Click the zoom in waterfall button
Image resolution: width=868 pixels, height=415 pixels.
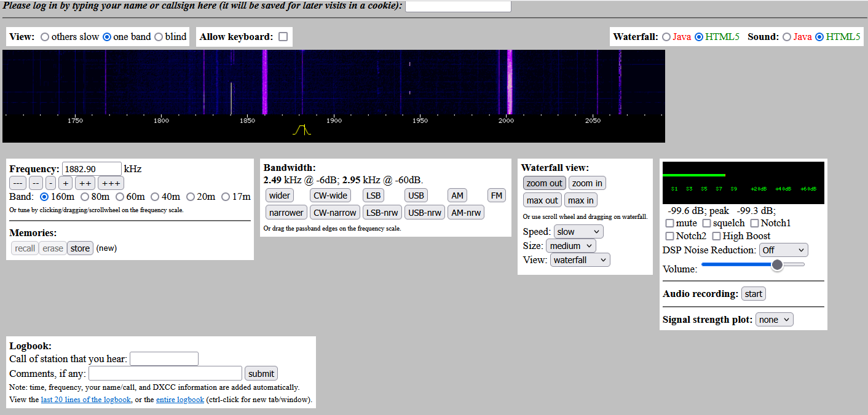point(586,183)
